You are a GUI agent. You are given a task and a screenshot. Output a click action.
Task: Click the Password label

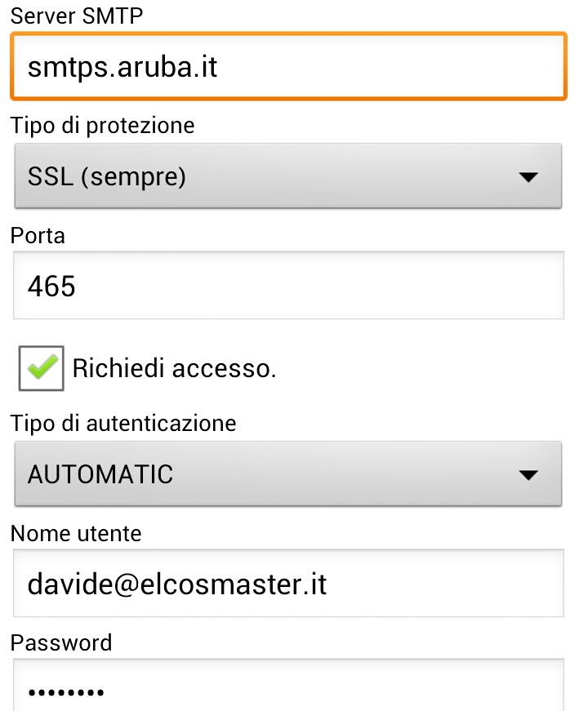[x=61, y=642]
